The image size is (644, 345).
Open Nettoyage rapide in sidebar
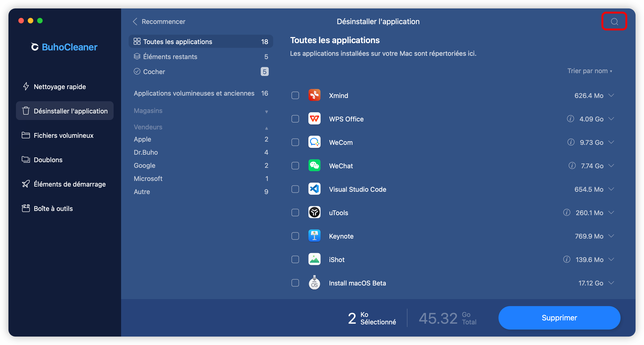pyautogui.click(x=65, y=87)
